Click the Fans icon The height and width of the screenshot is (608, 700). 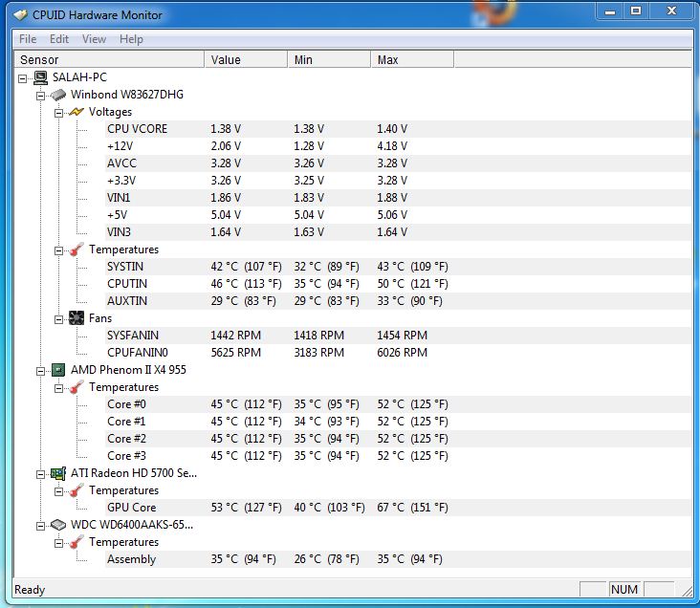click(x=77, y=318)
